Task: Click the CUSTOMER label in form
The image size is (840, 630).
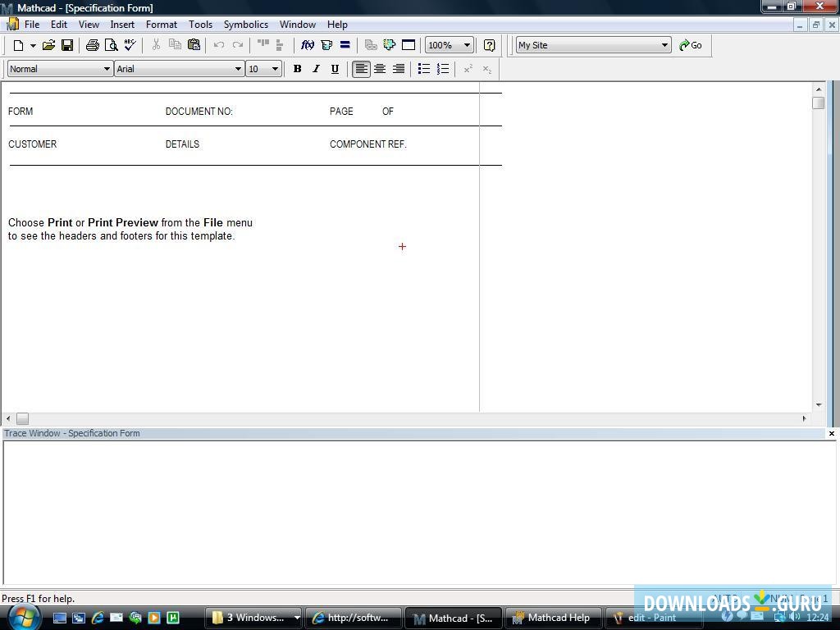Action: pos(32,144)
